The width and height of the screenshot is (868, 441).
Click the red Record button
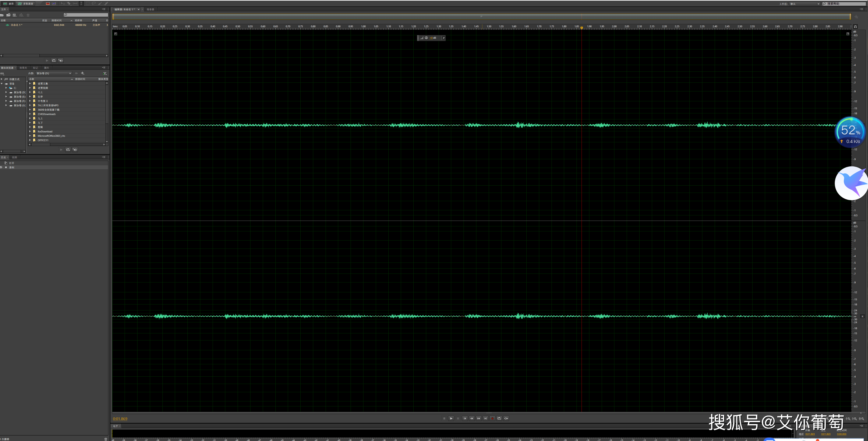click(492, 418)
